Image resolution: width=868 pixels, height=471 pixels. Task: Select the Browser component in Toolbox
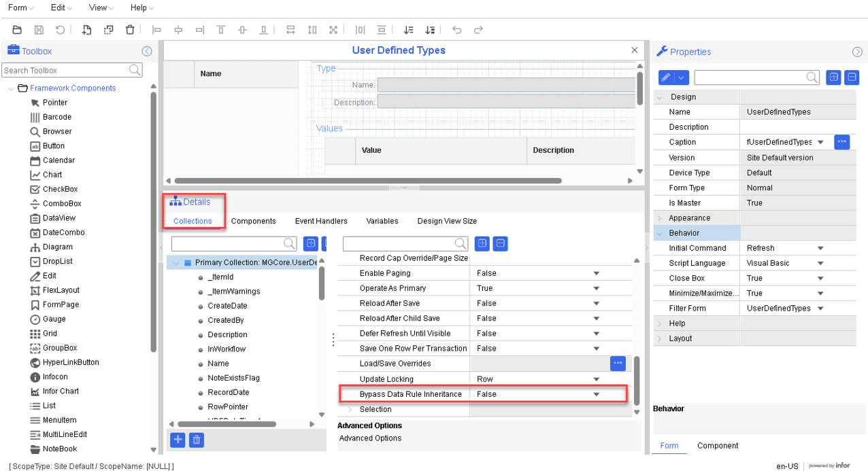point(56,131)
